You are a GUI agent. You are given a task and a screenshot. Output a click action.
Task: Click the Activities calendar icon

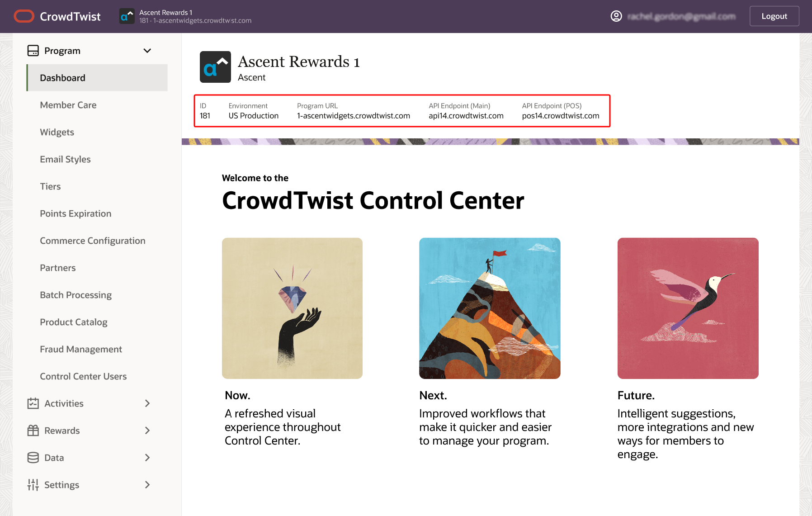tap(33, 403)
